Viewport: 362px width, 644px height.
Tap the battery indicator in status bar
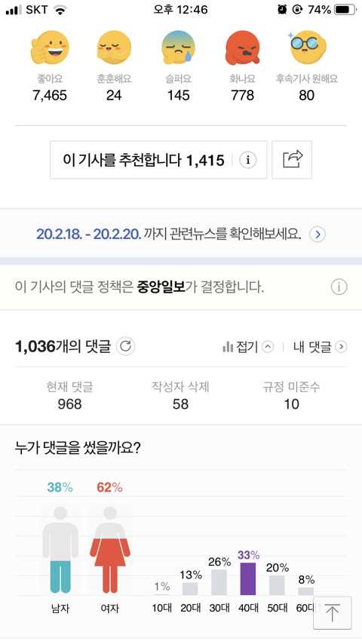tap(345, 10)
